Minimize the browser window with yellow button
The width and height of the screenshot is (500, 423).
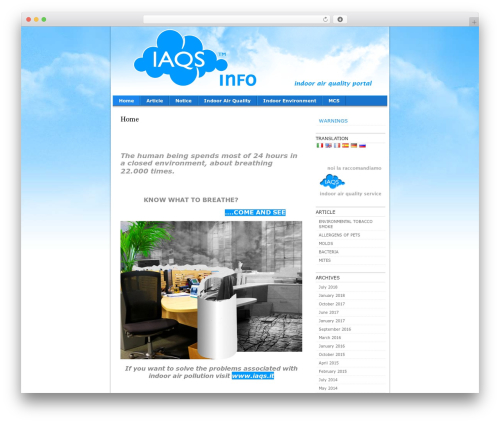(36, 19)
